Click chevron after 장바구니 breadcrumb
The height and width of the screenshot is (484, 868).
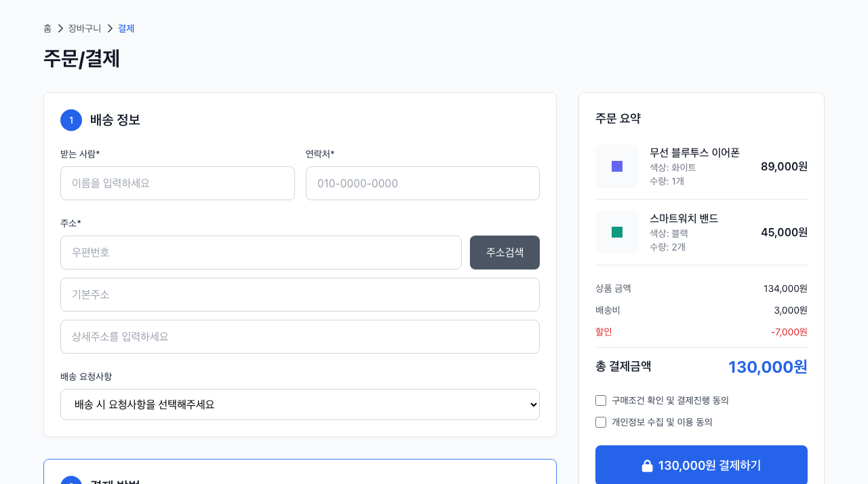click(x=110, y=29)
